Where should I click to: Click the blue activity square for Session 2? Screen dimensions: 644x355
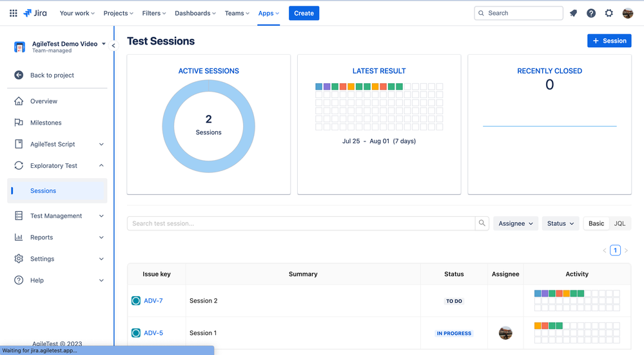(538, 293)
